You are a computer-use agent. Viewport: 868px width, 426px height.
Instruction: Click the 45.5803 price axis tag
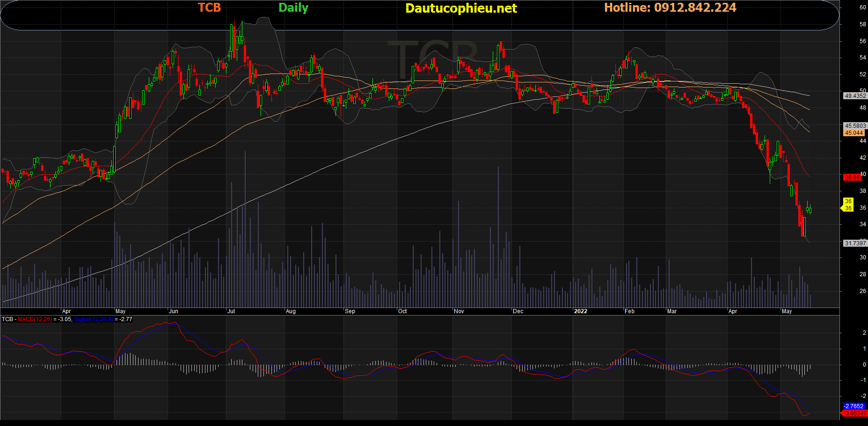tap(855, 126)
